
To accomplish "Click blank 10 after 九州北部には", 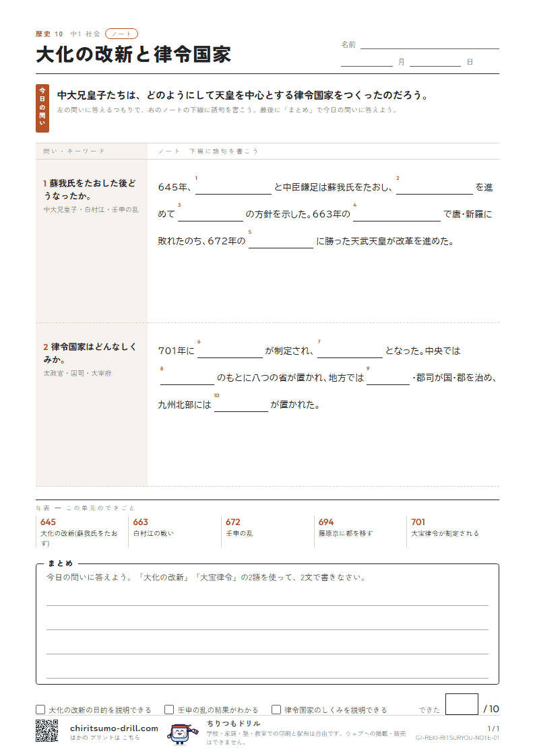I will click(241, 405).
